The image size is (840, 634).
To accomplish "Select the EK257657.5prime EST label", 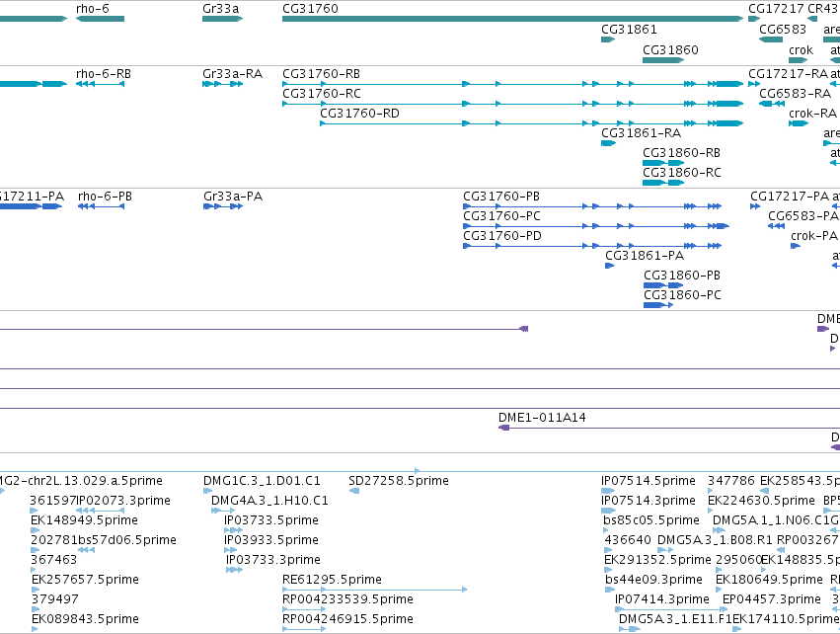I will pyautogui.click(x=85, y=581).
